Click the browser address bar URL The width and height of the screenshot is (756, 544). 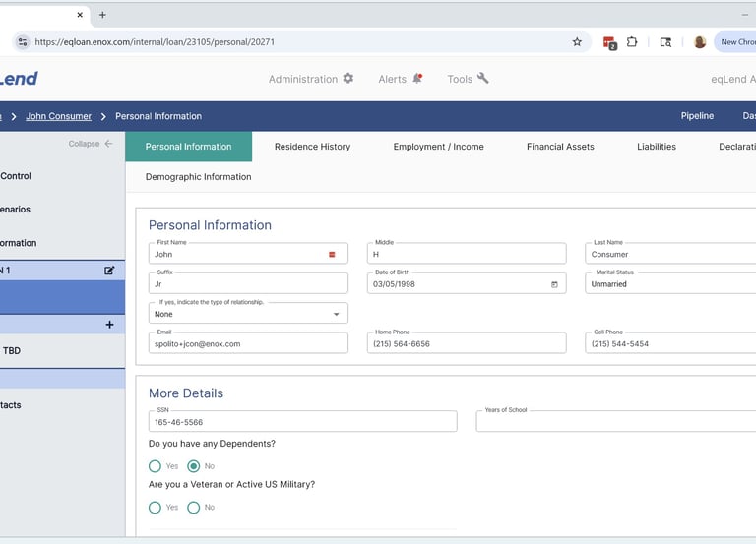155,42
